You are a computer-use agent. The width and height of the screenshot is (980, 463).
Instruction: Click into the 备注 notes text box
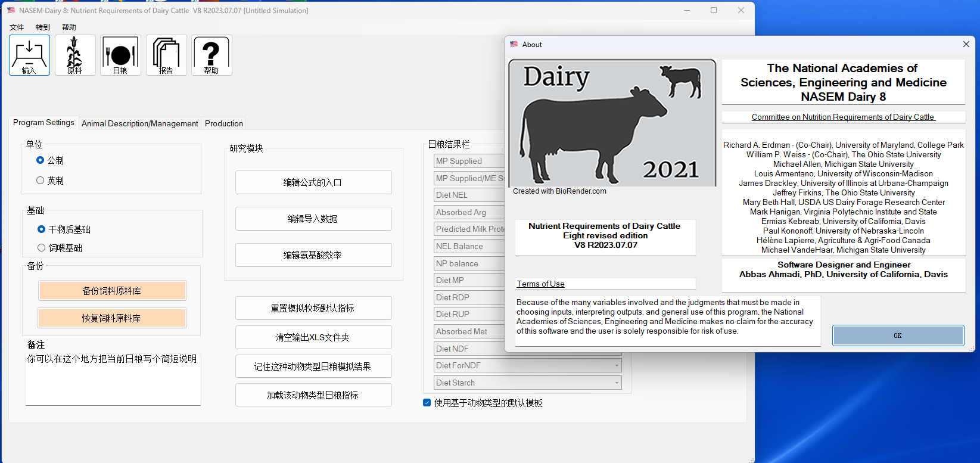(113, 378)
